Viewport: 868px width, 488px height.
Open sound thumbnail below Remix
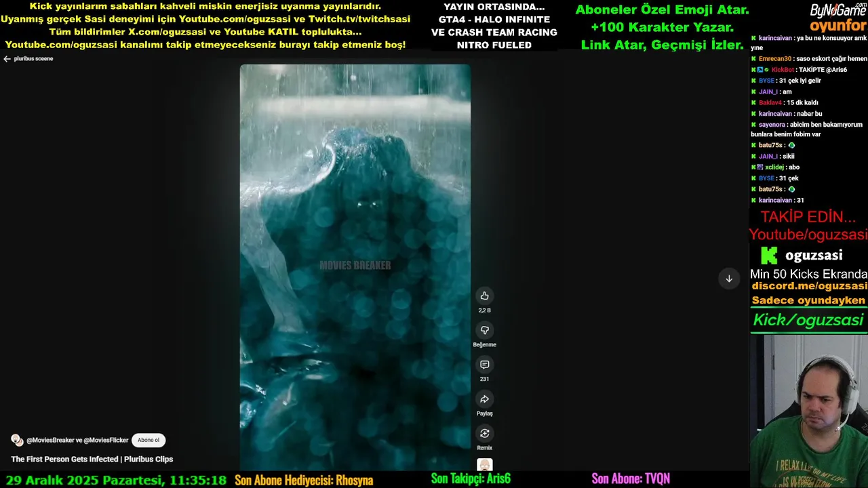[484, 464]
